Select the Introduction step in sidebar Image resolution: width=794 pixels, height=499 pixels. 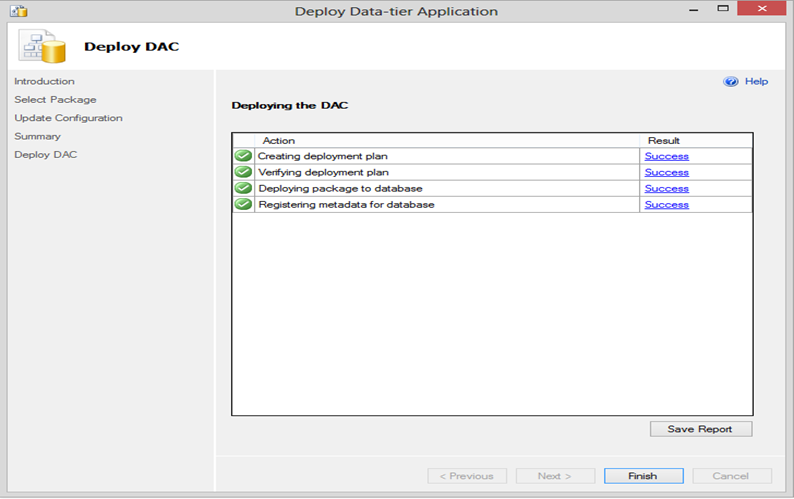click(x=44, y=82)
